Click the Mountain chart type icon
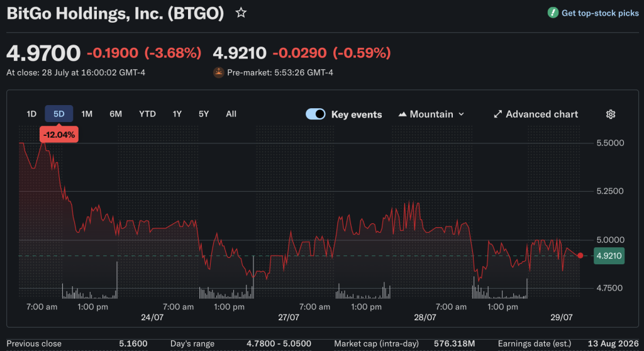This screenshot has height=351, width=644. [x=402, y=114]
